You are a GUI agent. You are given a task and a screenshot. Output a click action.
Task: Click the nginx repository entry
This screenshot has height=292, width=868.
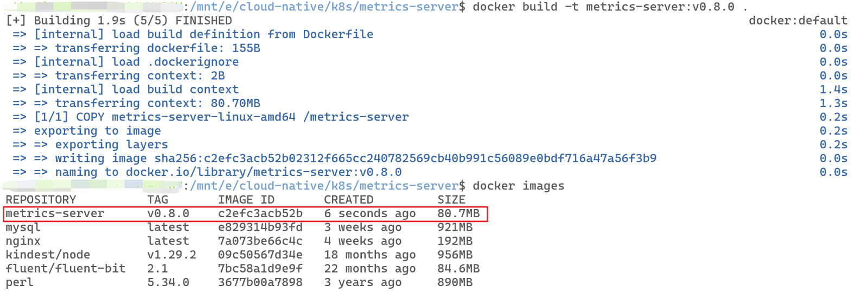[x=23, y=241]
